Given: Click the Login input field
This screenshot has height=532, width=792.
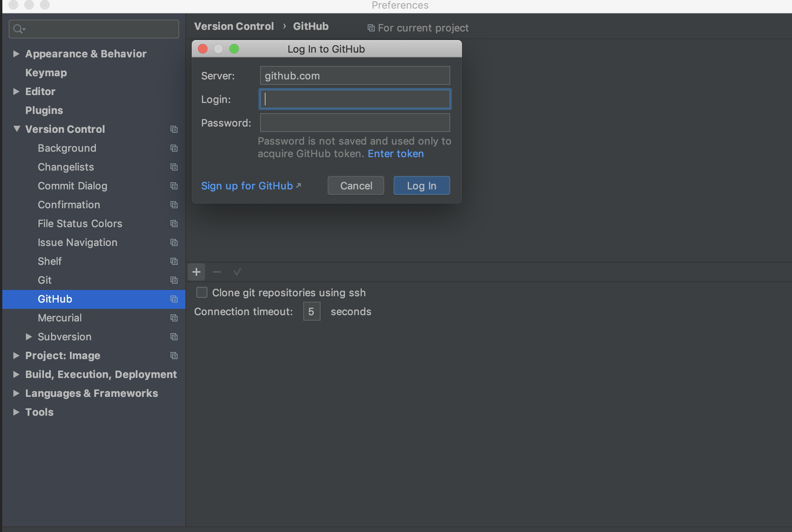Looking at the screenshot, I should click(355, 99).
